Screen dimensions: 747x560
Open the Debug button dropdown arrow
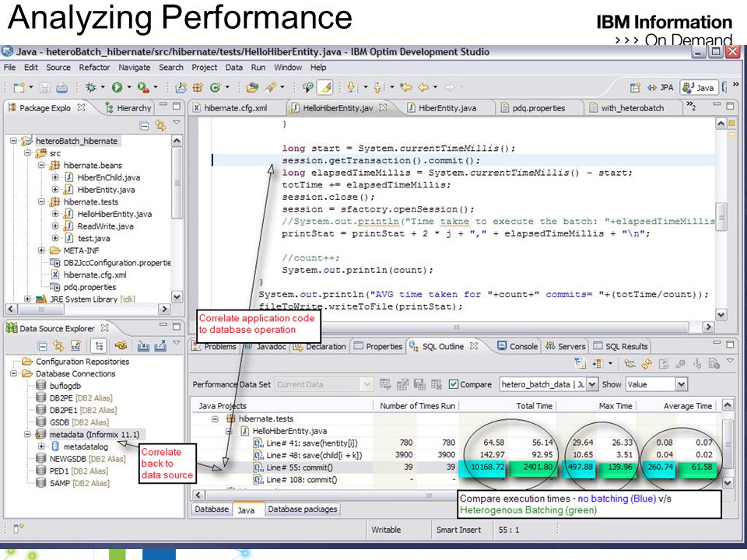coord(103,88)
